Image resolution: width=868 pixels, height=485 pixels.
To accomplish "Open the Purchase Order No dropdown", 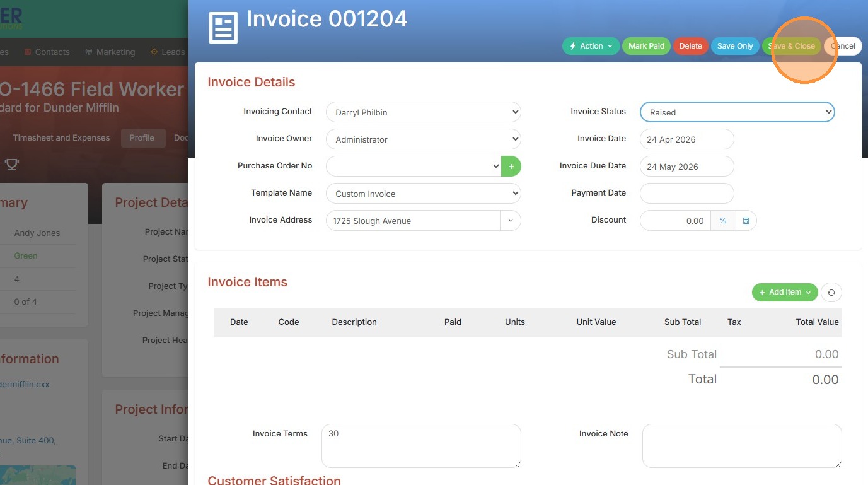I will pyautogui.click(x=414, y=167).
